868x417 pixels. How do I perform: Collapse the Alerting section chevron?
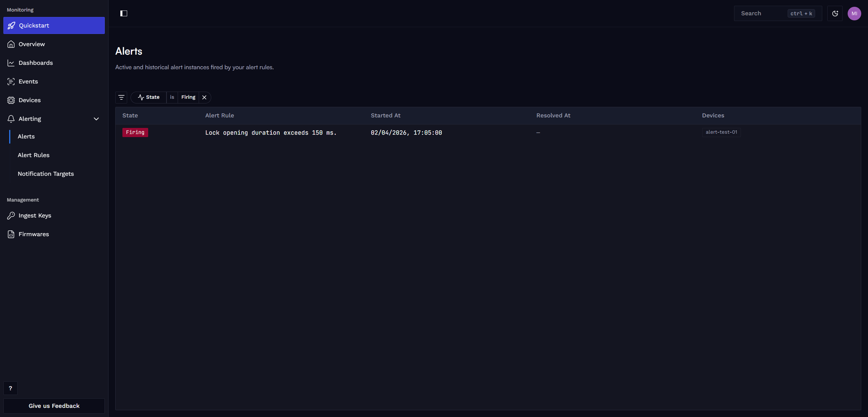pos(96,119)
